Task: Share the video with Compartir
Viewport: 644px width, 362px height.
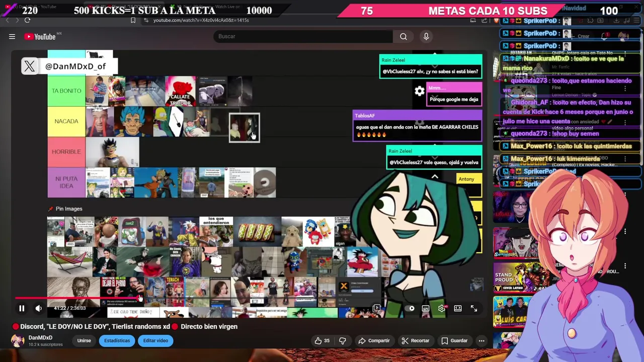Action: (x=374, y=340)
